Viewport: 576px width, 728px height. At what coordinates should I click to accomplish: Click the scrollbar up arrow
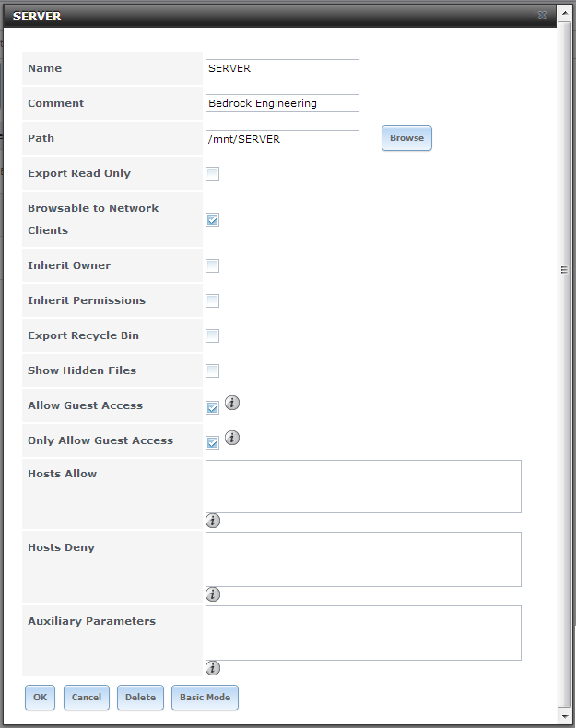[564, 13]
